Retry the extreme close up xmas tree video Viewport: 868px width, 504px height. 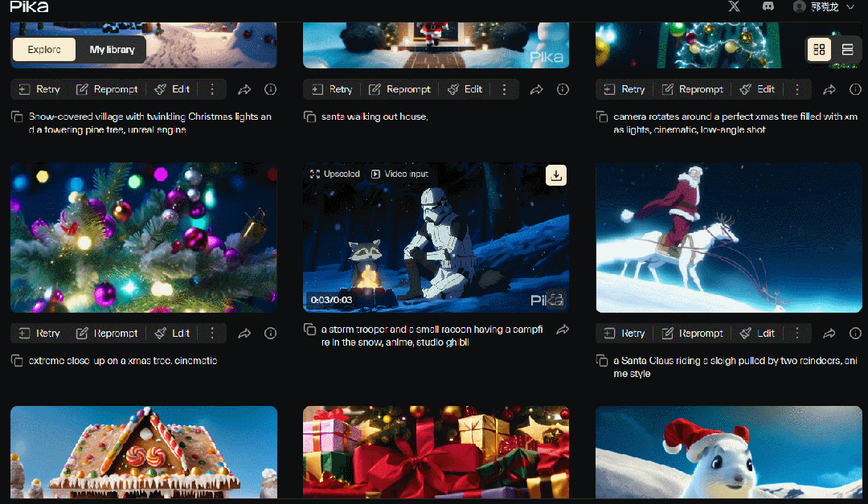pyautogui.click(x=39, y=333)
